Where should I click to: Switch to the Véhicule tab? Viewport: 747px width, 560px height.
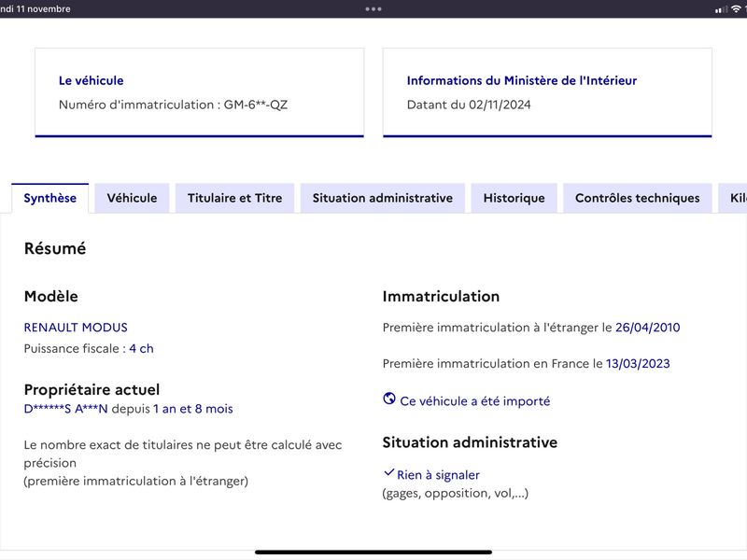pos(132,198)
